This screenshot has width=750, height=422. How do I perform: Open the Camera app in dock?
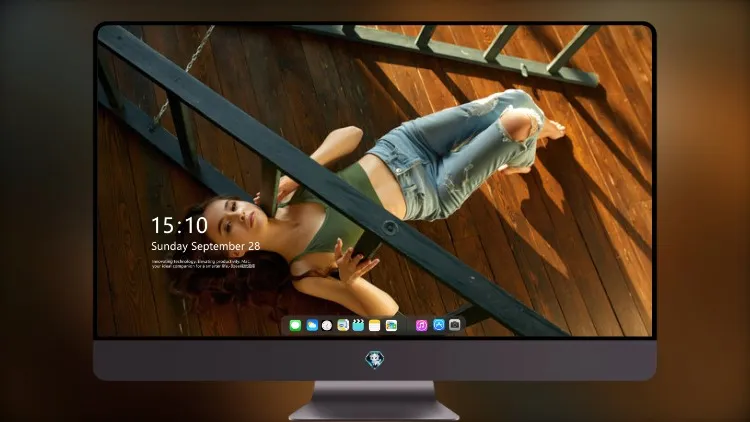455,325
